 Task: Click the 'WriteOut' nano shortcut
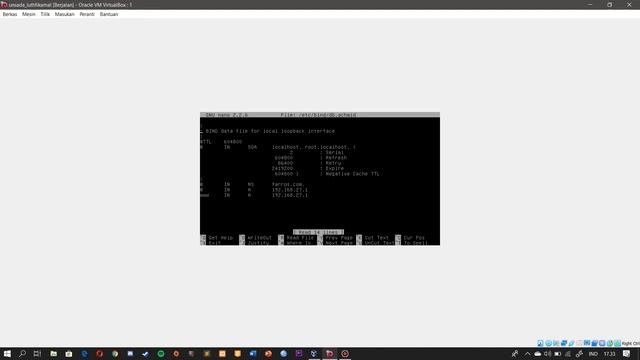[x=259, y=238]
